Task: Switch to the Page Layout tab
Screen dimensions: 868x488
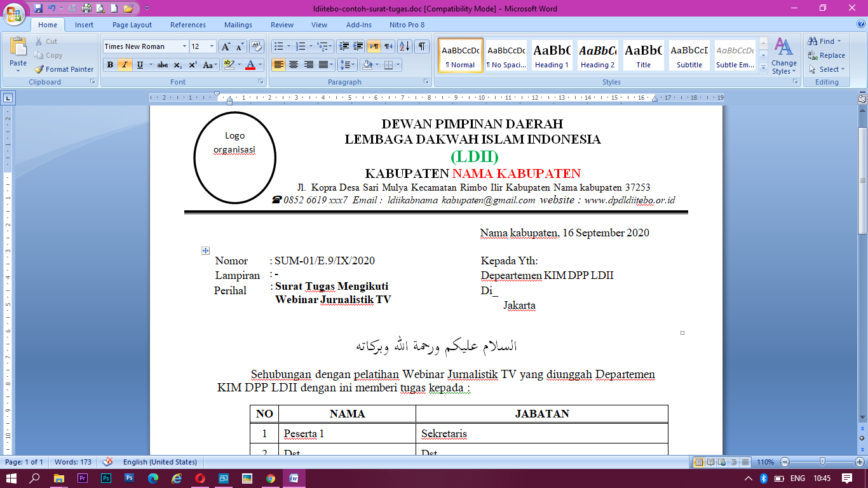Action: pos(132,25)
